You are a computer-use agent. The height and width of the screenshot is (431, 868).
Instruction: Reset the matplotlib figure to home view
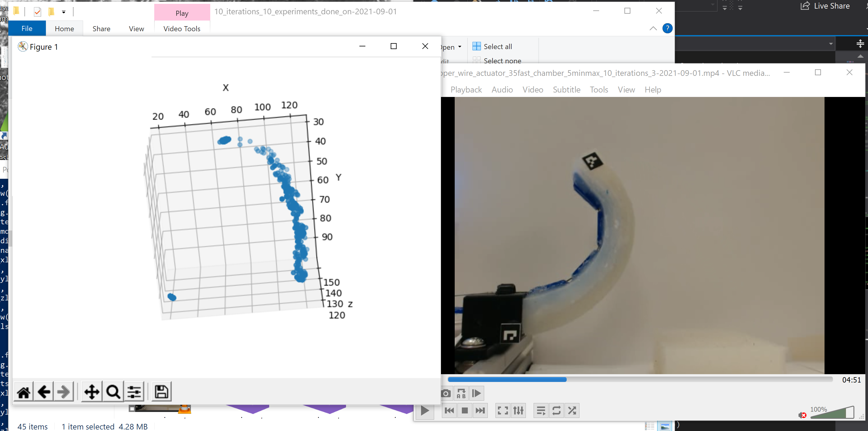coord(24,392)
